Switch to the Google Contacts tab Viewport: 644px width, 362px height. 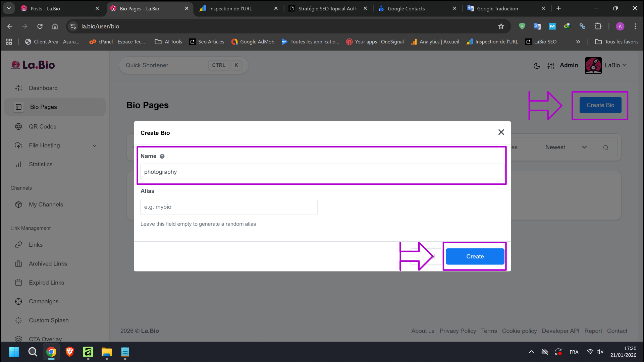406,8
